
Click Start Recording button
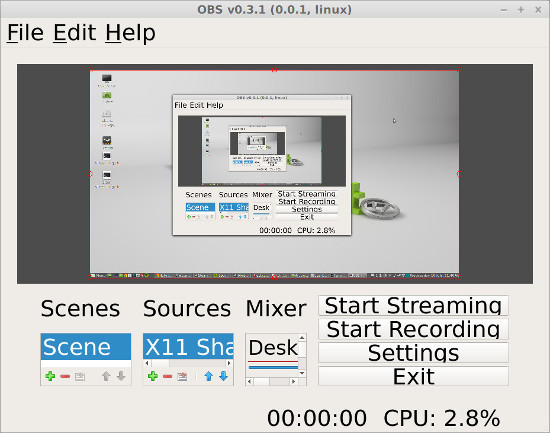tap(413, 329)
